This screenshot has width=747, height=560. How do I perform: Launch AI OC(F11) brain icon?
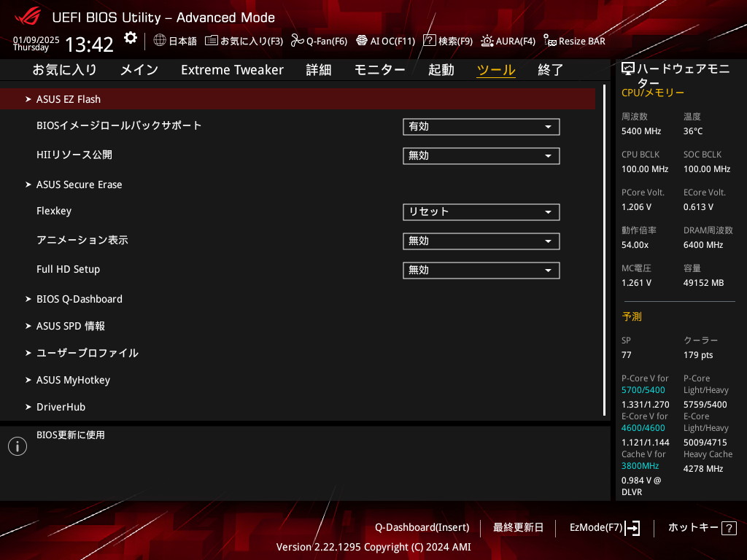point(361,41)
